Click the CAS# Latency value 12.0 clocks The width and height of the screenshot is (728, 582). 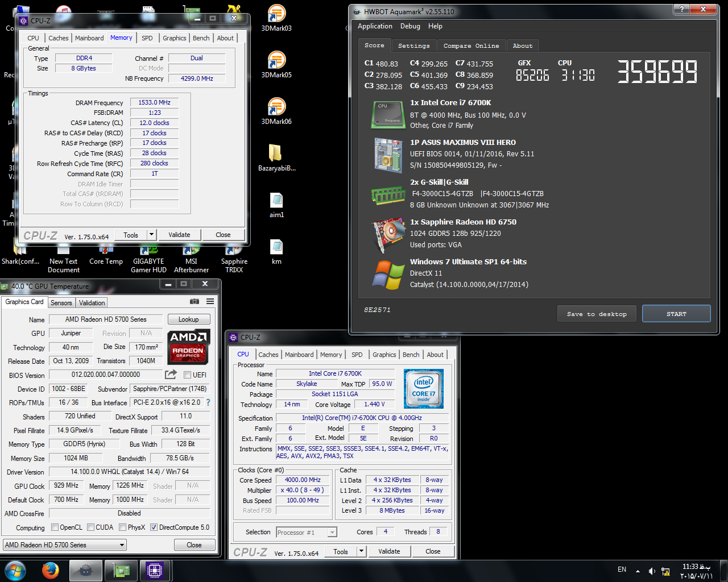coord(155,123)
